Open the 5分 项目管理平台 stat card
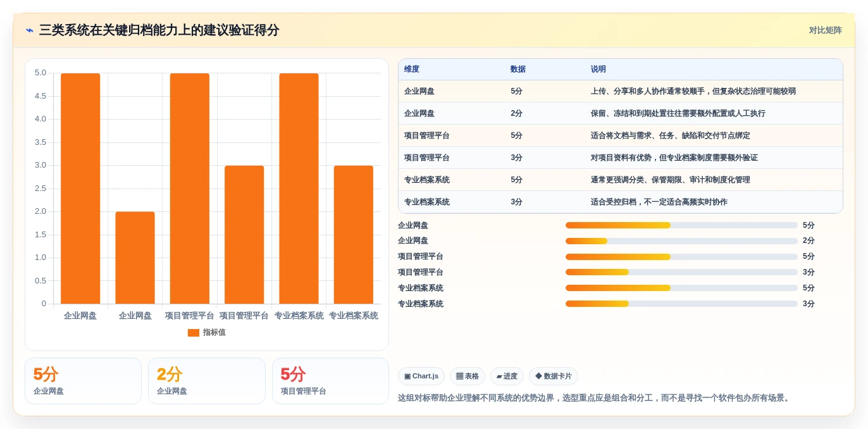Screen dimensions: 868x429 pyautogui.click(x=330, y=381)
